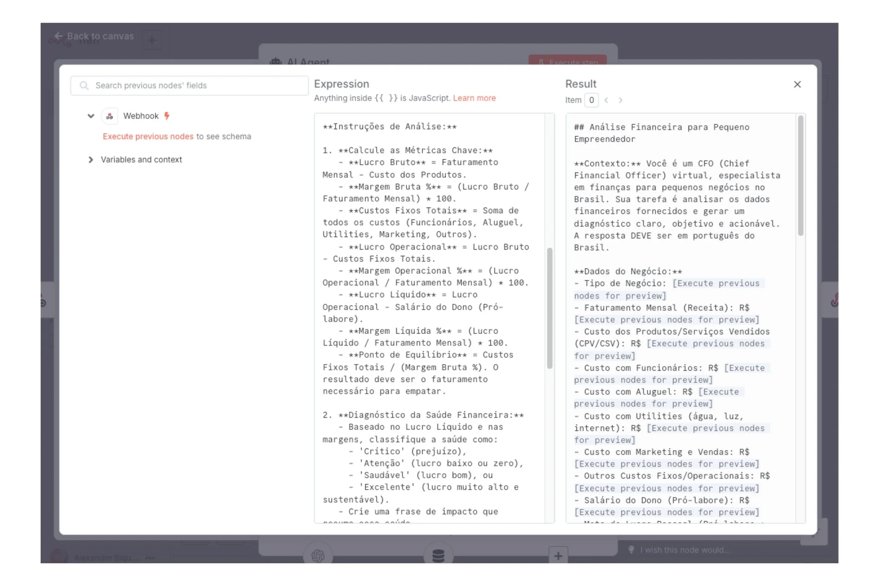Click 'Diagnóstico da Saúde Financeira' line in Expression
Image resolution: width=882 pixels, height=588 pixels.
(x=423, y=415)
